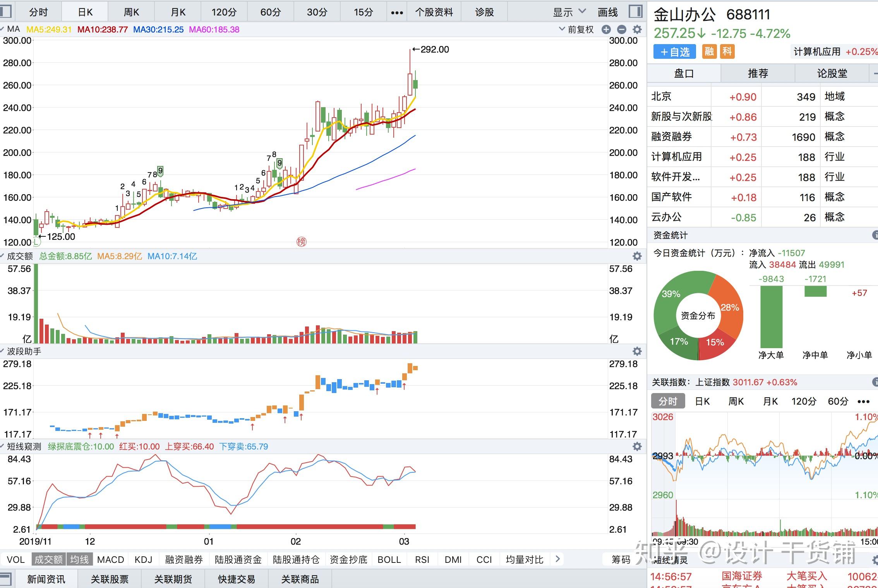Click the green 9 signal marker in December
The width and height of the screenshot is (878, 588).
[160, 171]
